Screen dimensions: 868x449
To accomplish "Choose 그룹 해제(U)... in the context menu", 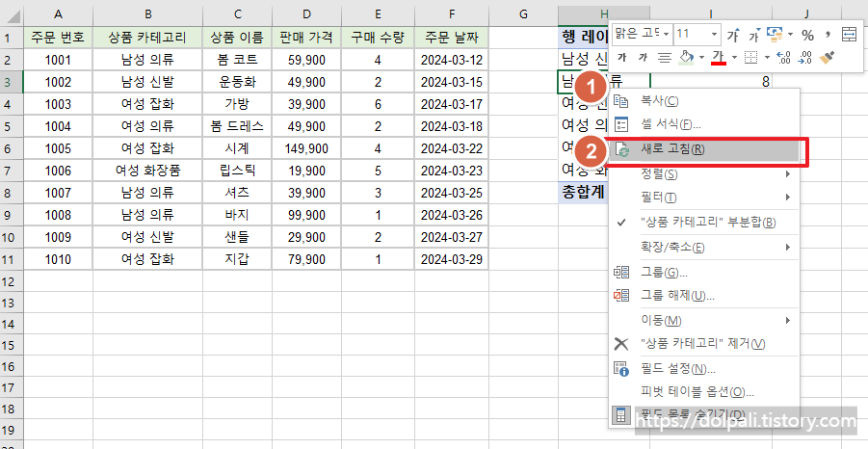I will [x=704, y=295].
